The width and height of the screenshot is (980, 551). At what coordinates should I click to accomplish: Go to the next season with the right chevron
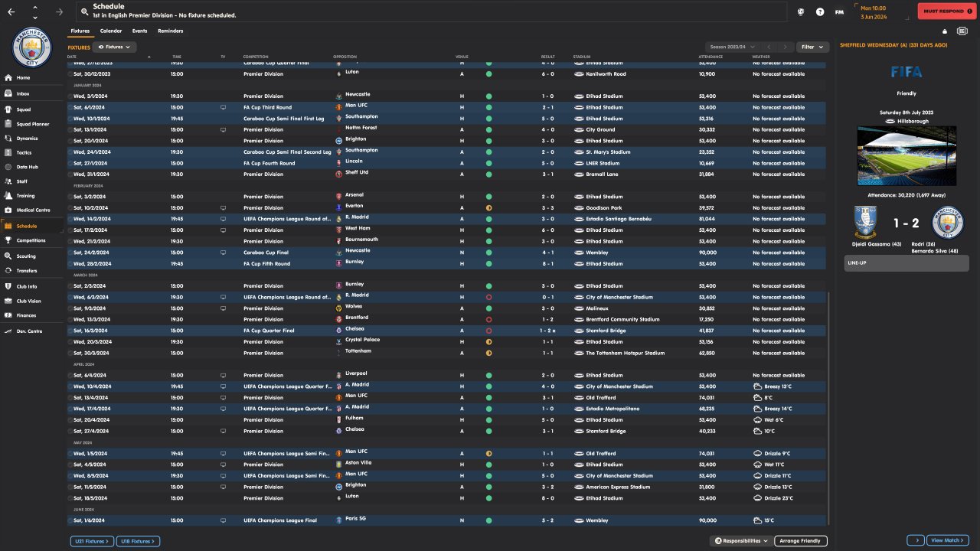click(x=786, y=47)
